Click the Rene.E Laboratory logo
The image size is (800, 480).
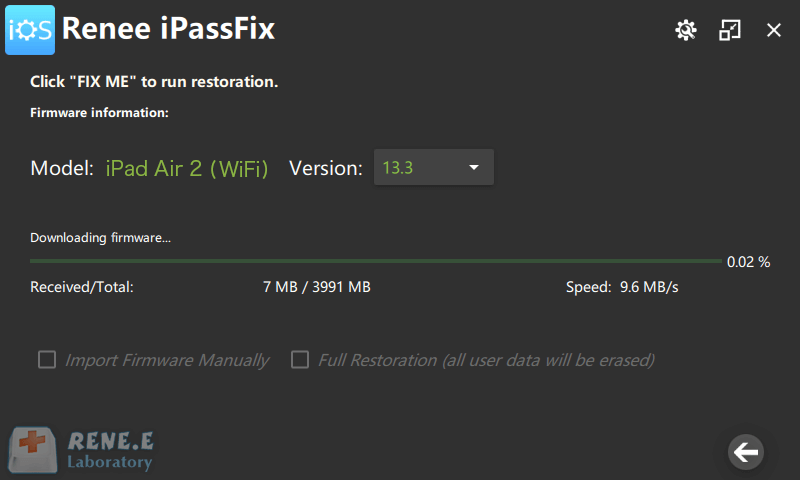[82, 450]
